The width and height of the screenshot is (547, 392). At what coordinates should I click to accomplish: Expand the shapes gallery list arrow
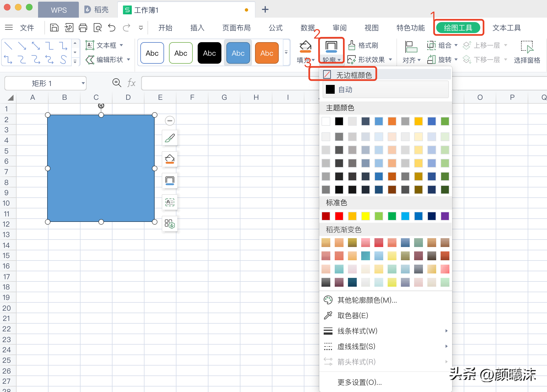tap(75, 62)
